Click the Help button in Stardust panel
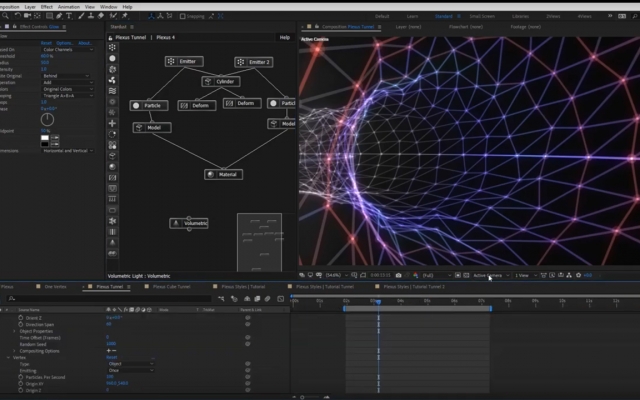This screenshot has width=640, height=400. 284,37
